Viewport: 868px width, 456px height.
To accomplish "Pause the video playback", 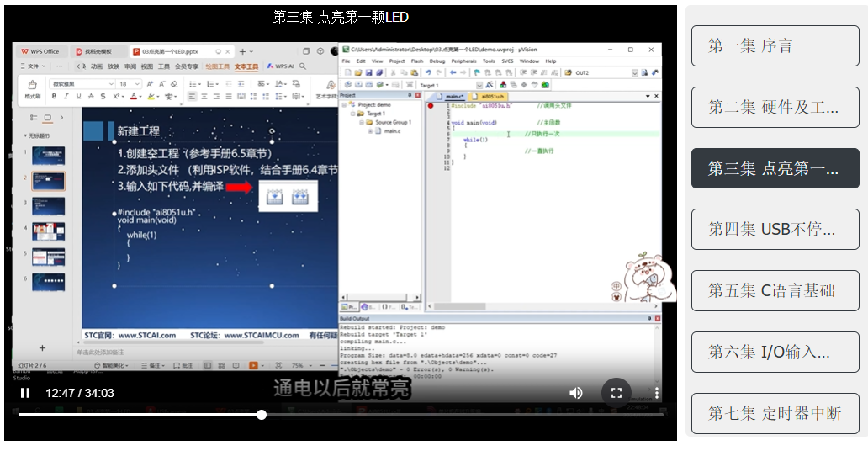I will (x=25, y=393).
